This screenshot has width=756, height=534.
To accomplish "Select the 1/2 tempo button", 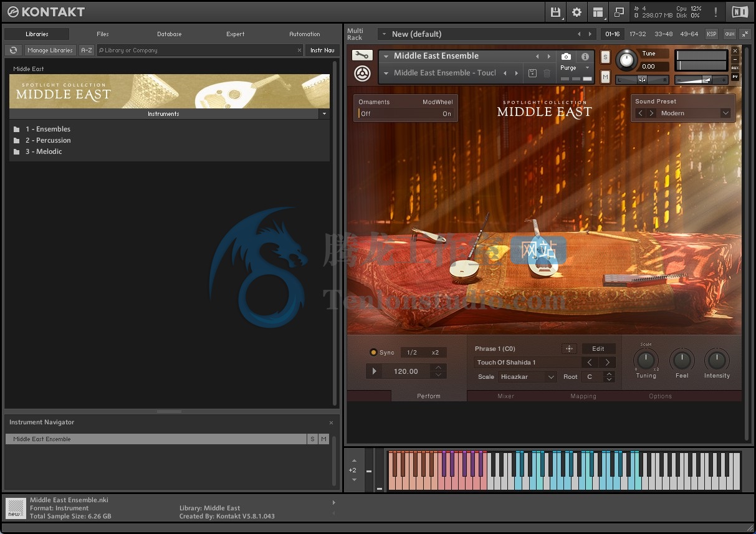I will click(412, 353).
